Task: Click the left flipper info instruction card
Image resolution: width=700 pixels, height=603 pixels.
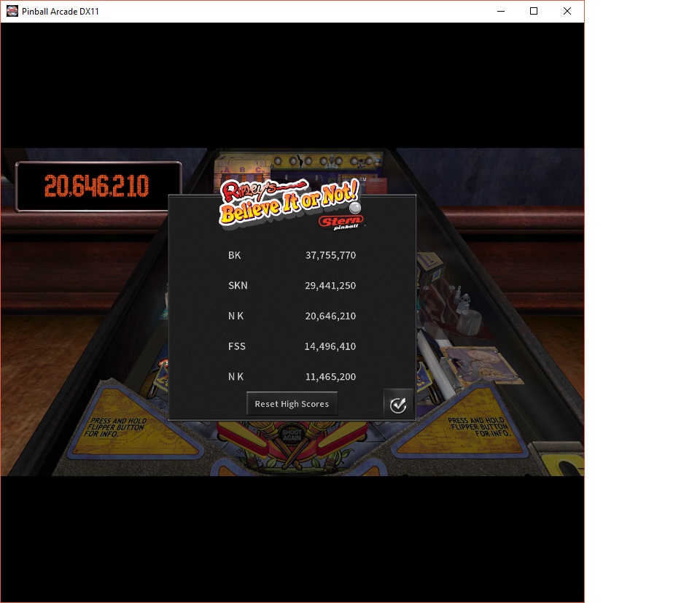Action: [118, 427]
